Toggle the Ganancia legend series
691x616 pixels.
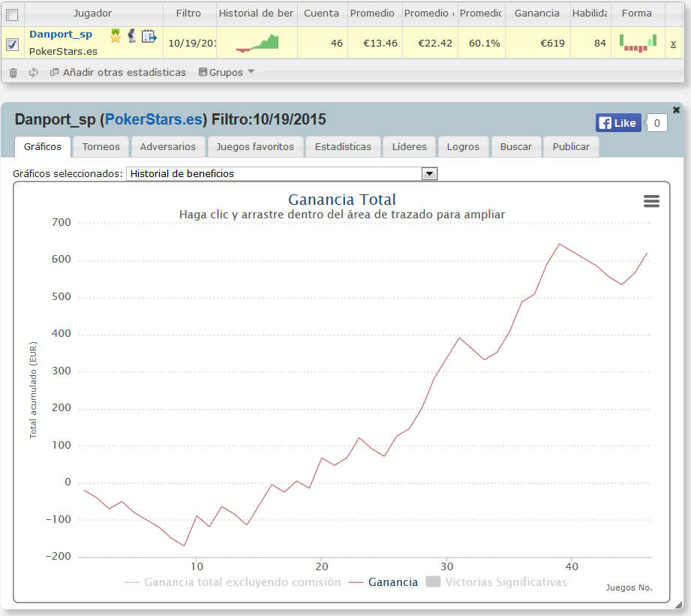pyautogui.click(x=383, y=582)
